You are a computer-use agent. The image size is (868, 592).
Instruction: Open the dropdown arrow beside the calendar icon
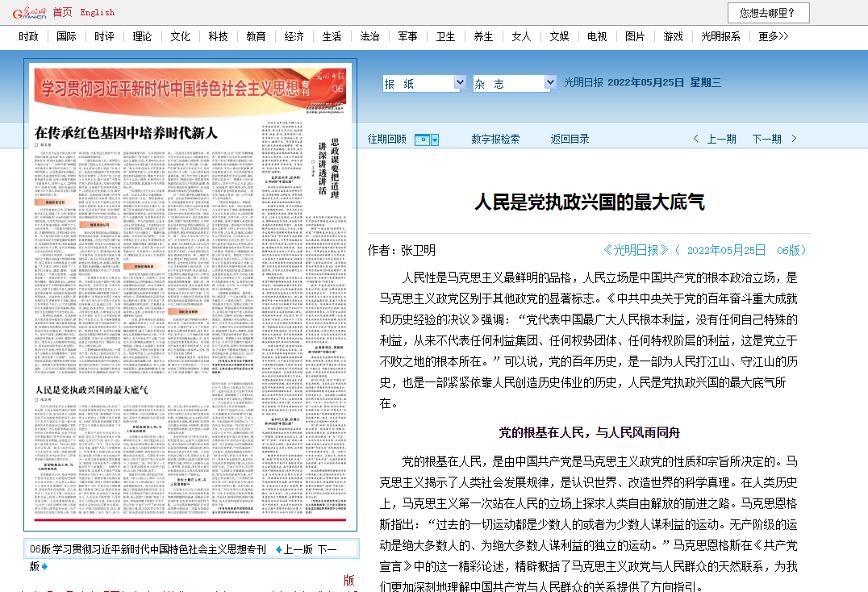435,140
